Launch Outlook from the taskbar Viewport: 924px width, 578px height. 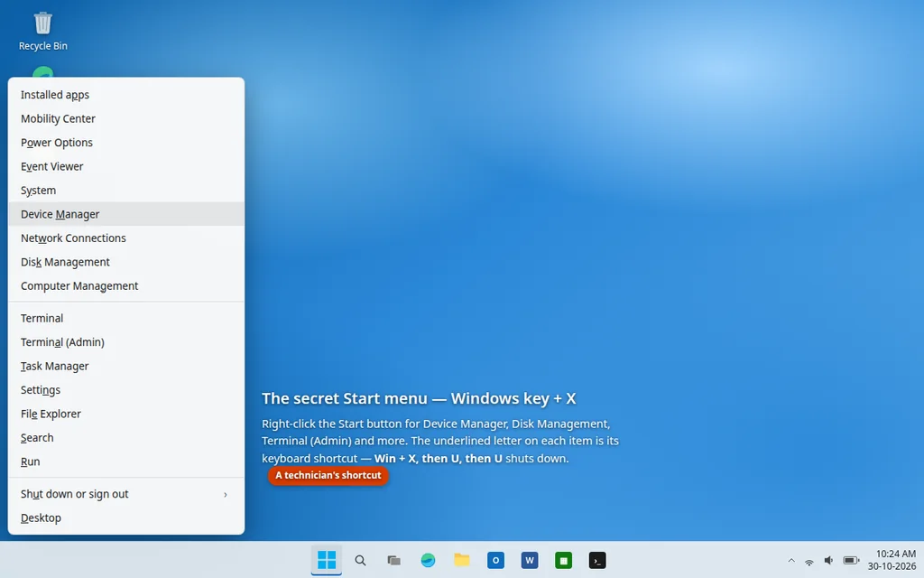(x=495, y=560)
